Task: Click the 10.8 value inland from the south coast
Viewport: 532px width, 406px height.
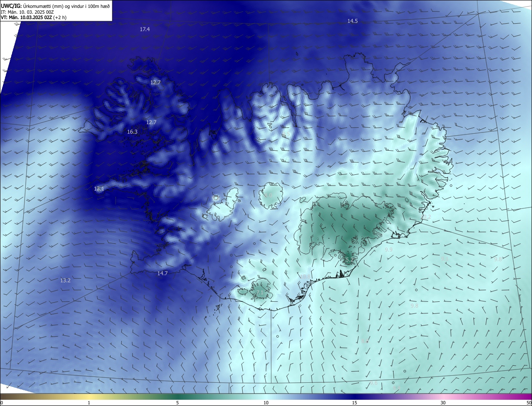Action: pyautogui.click(x=305, y=276)
